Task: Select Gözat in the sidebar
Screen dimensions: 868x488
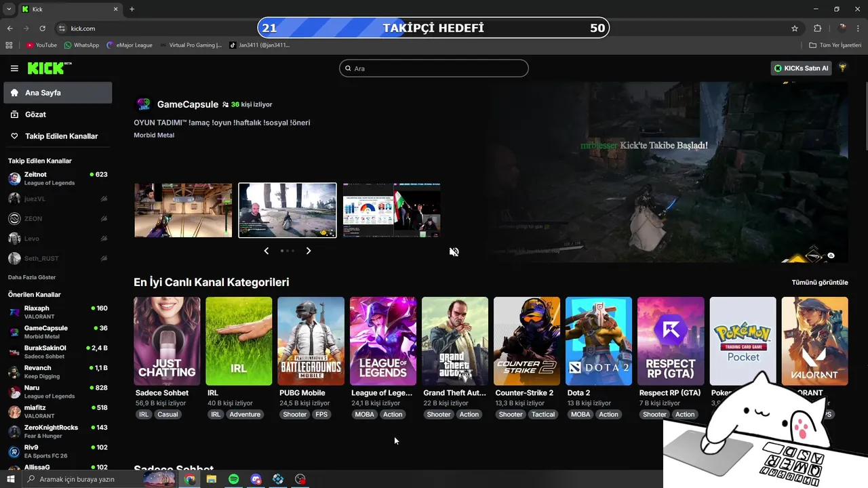Action: coord(58,115)
